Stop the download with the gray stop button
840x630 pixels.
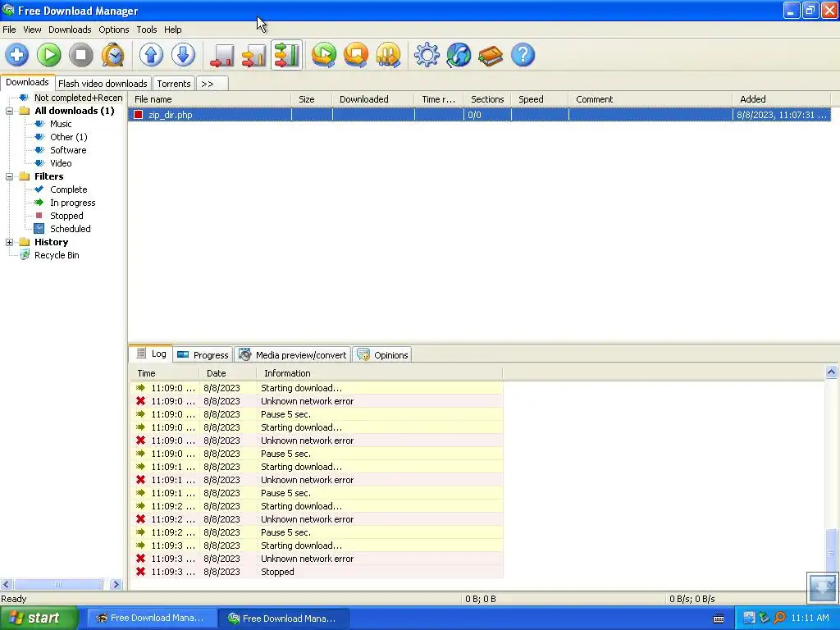tap(81, 55)
